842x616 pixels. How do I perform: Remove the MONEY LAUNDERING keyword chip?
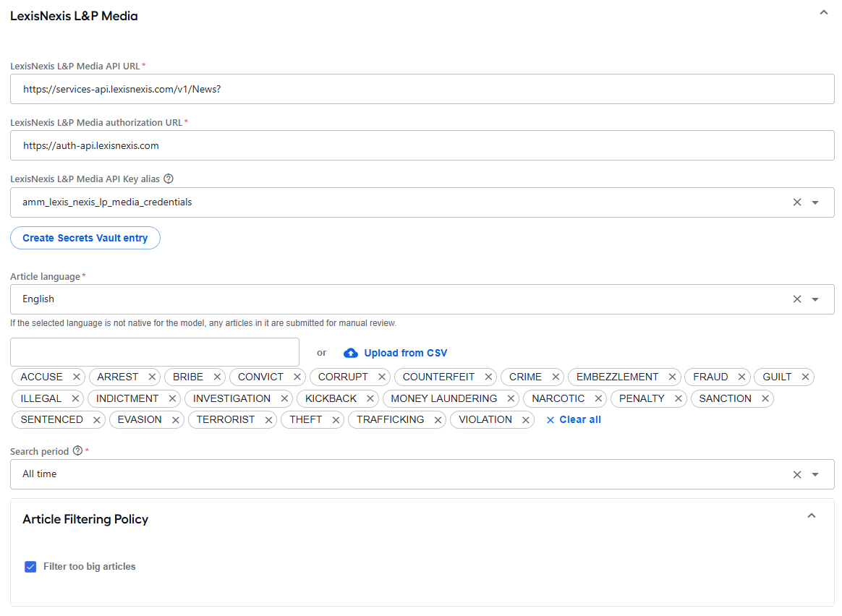(x=511, y=398)
